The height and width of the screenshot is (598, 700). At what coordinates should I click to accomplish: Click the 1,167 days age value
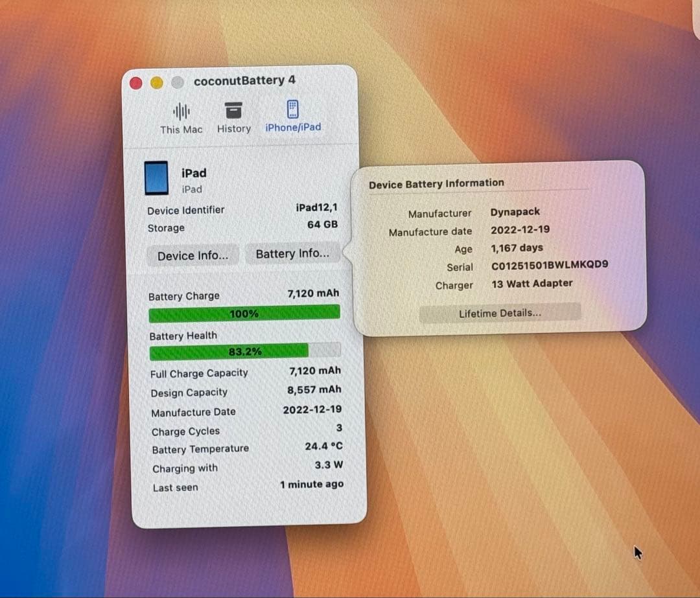tap(517, 247)
